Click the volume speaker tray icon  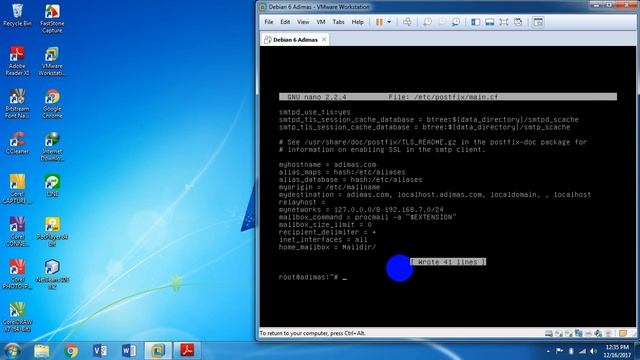(593, 351)
